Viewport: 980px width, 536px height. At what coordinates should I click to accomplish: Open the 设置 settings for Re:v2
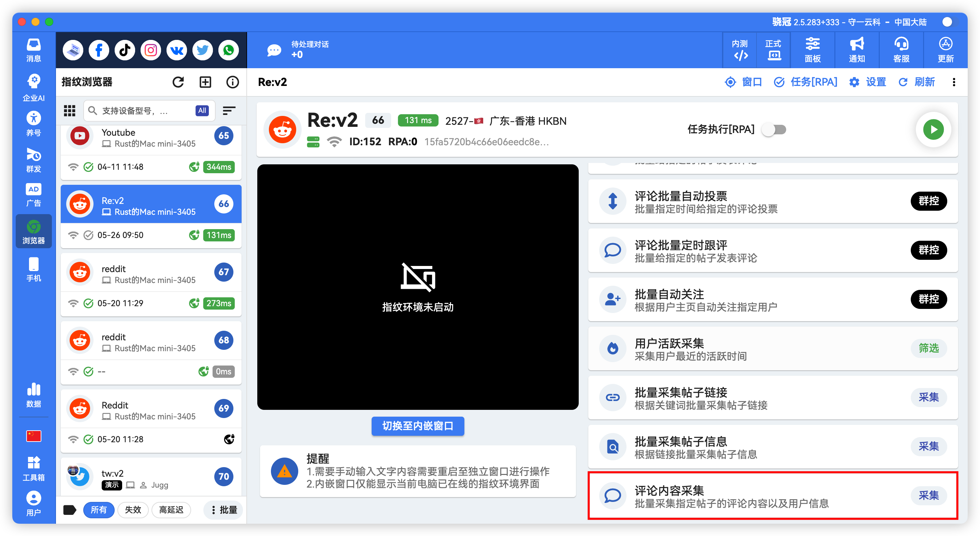point(868,82)
